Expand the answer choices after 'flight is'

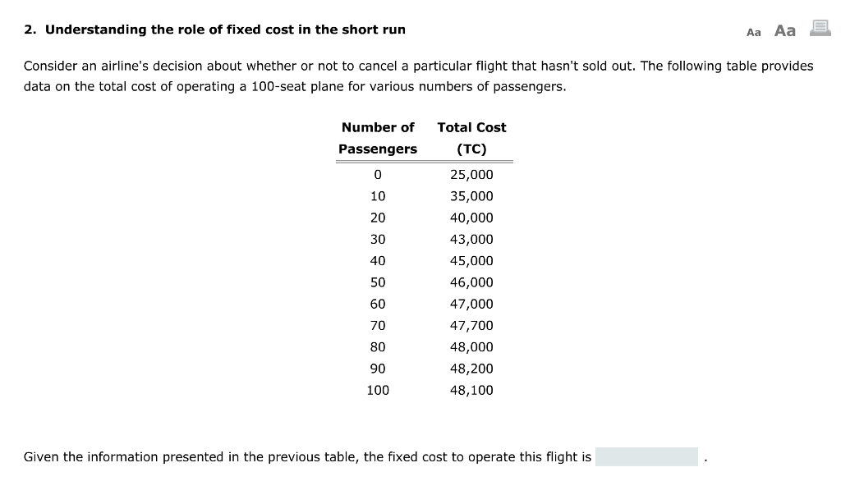coord(646,456)
